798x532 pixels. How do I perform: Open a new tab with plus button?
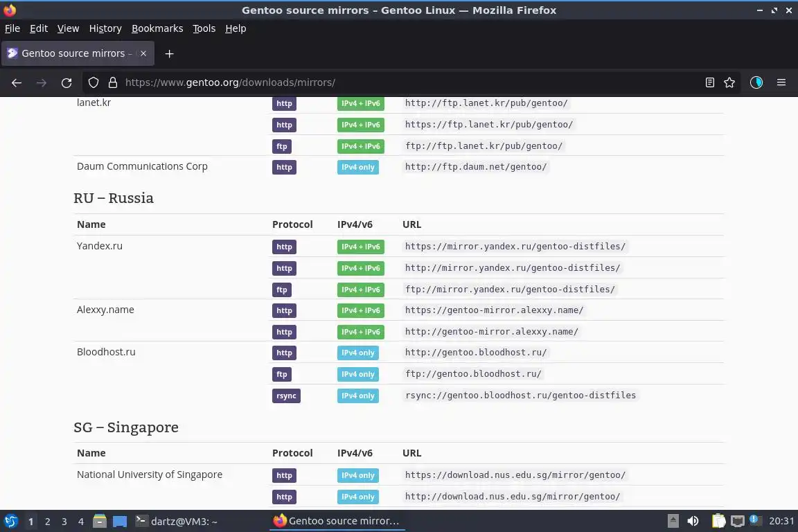point(170,53)
